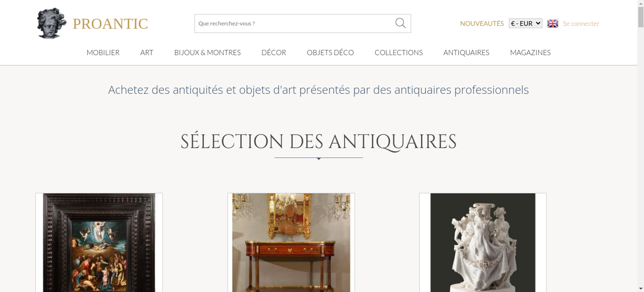The image size is (644, 292).
Task: Open the OBJETS DÉCO menu
Action: [330, 52]
